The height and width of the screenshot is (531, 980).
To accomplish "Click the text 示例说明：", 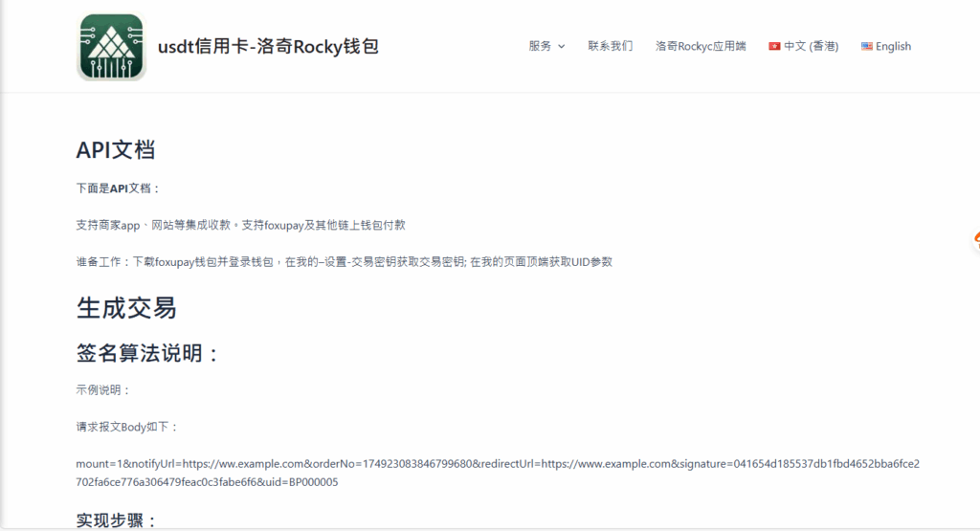I will point(103,389).
